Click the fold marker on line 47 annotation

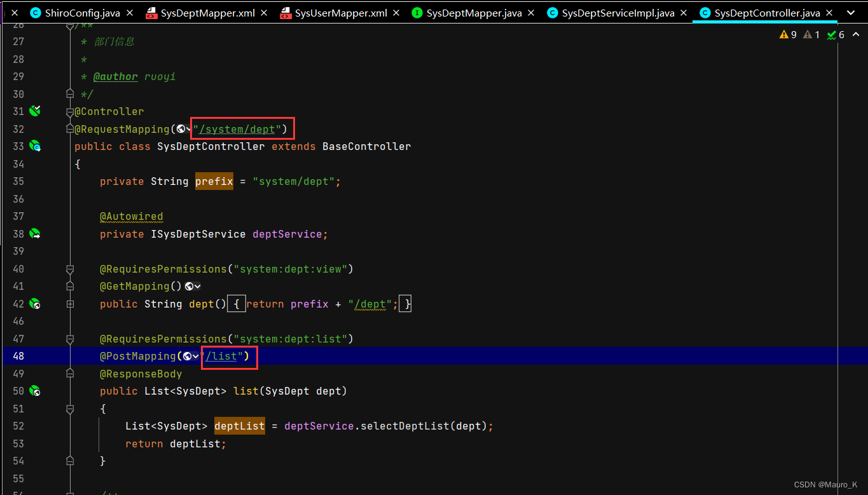tap(70, 339)
